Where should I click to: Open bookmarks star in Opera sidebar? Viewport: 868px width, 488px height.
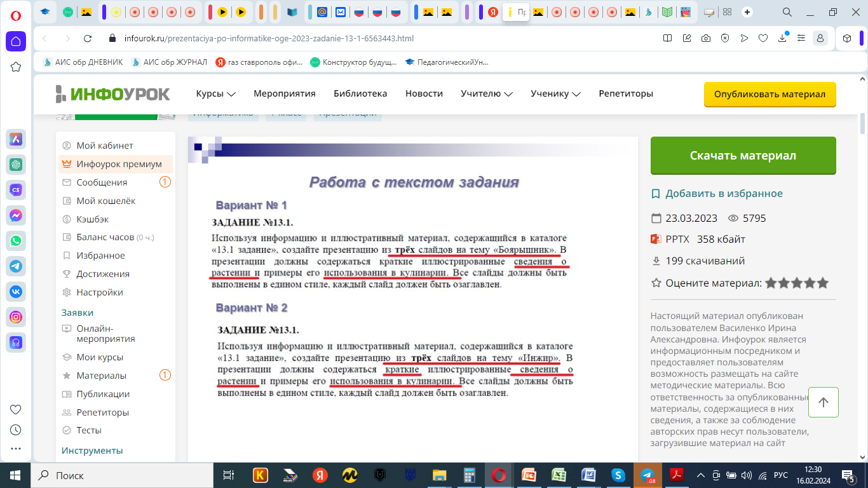pos(16,67)
